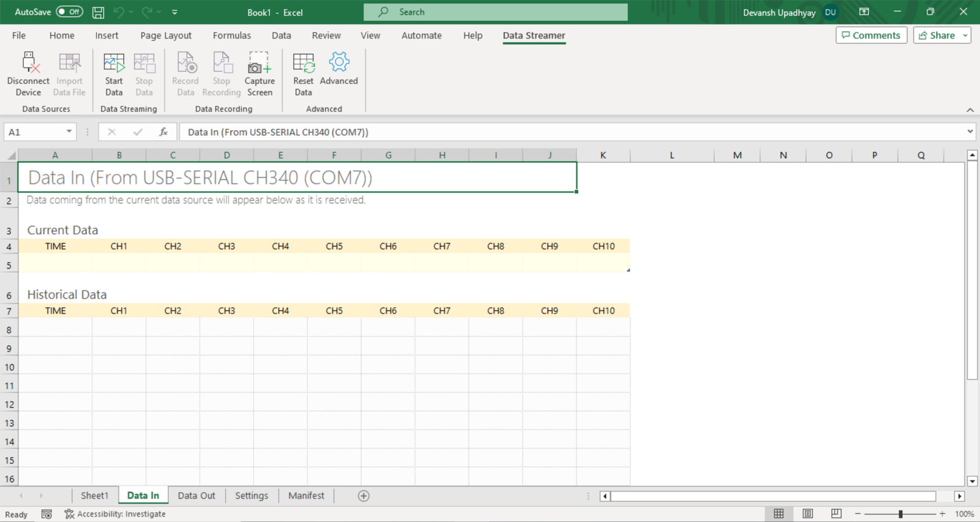The width and height of the screenshot is (980, 522).
Task: Expand the Name Box dropdown arrow
Action: (x=69, y=132)
